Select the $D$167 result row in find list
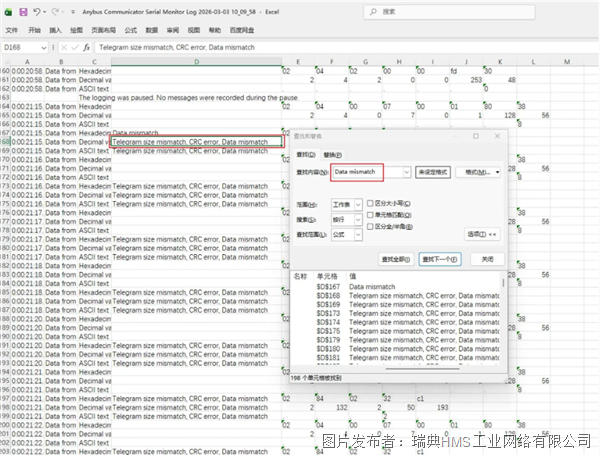The image size is (600, 455). [397, 287]
